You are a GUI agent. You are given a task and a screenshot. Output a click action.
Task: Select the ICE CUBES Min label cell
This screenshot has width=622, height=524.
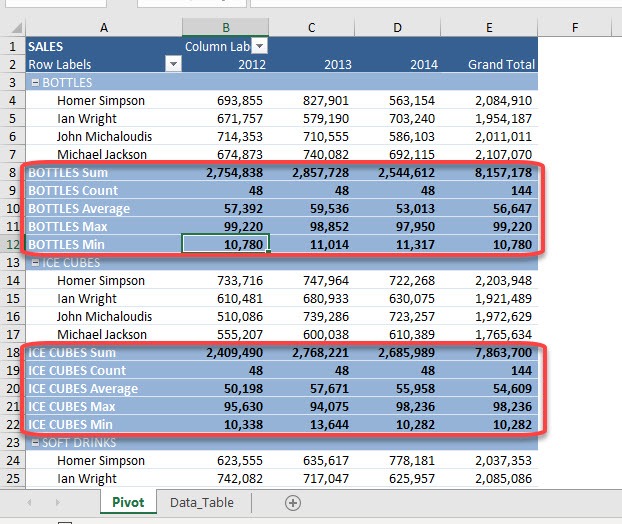[x=104, y=424]
